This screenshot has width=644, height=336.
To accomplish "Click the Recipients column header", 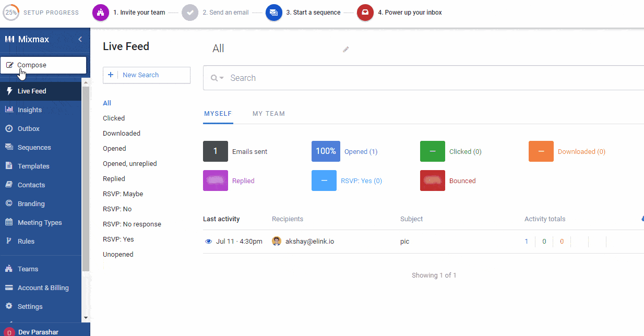I will 288,219.
